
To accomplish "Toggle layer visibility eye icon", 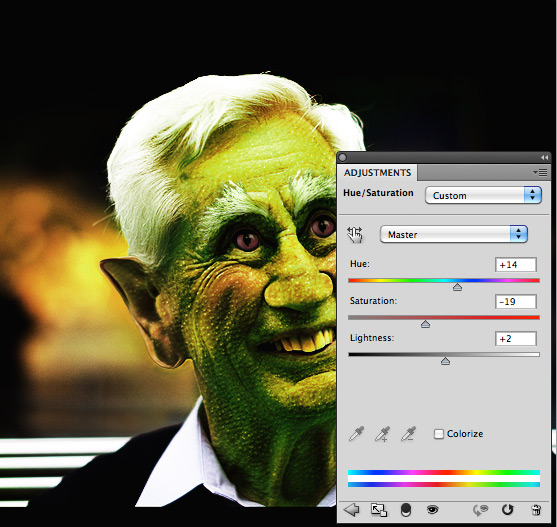I will tap(432, 510).
